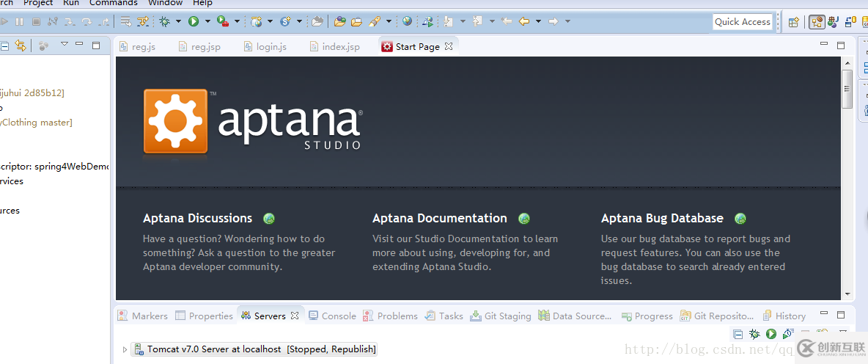This screenshot has height=364, width=868.
Task: Open the Window menu
Action: (166, 3)
